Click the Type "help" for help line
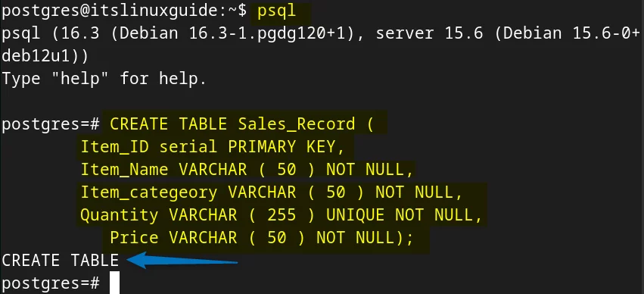 [104, 78]
